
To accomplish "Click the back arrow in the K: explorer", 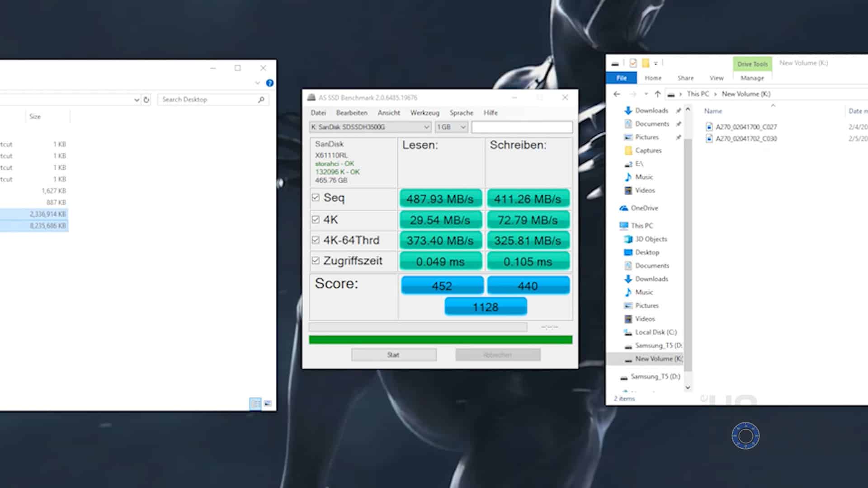I will tap(617, 94).
